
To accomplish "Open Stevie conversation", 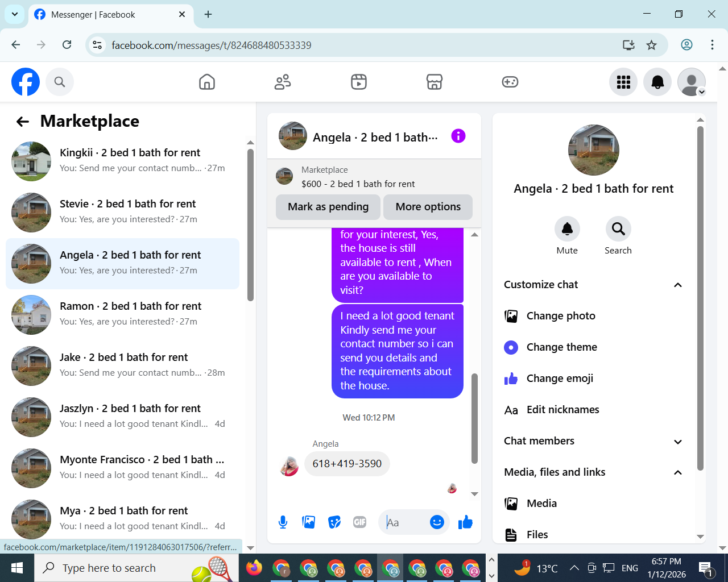I will click(x=122, y=213).
